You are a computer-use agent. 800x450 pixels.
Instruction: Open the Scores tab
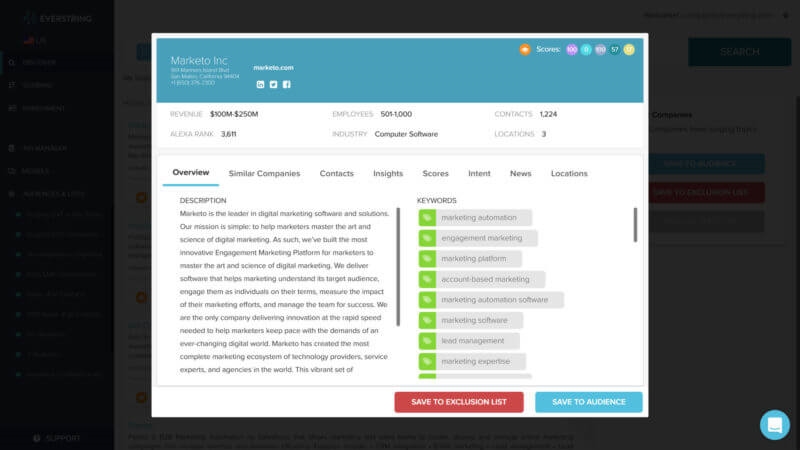point(435,173)
